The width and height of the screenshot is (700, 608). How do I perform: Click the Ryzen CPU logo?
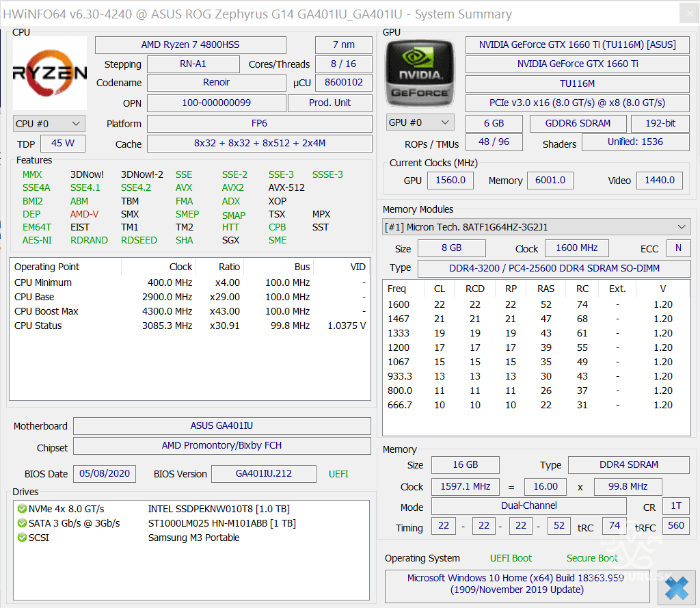49,73
